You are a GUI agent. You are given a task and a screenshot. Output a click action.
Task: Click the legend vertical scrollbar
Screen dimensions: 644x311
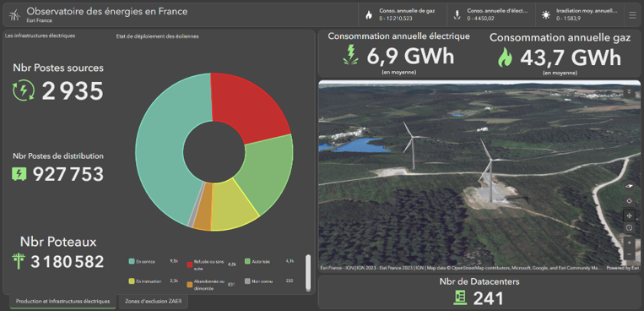308,273
